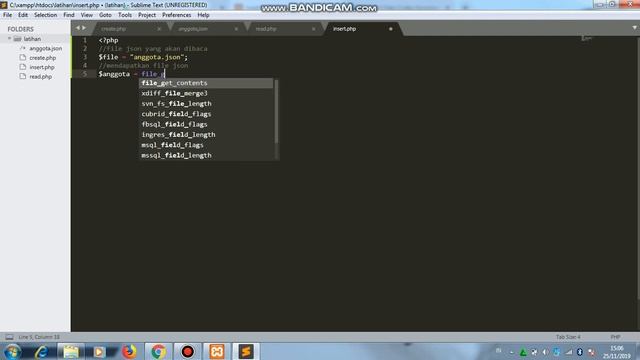Open the Windows Start button

[x=12, y=351]
